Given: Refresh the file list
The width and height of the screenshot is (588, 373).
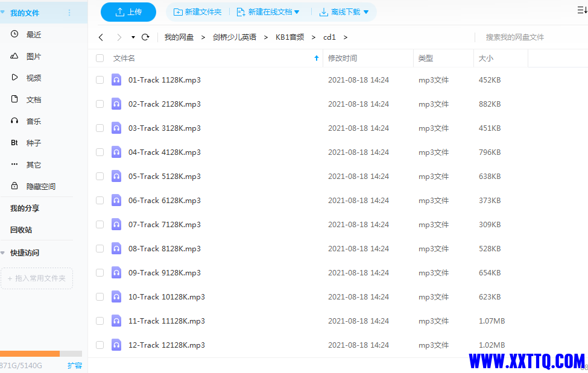Looking at the screenshot, I should [145, 37].
